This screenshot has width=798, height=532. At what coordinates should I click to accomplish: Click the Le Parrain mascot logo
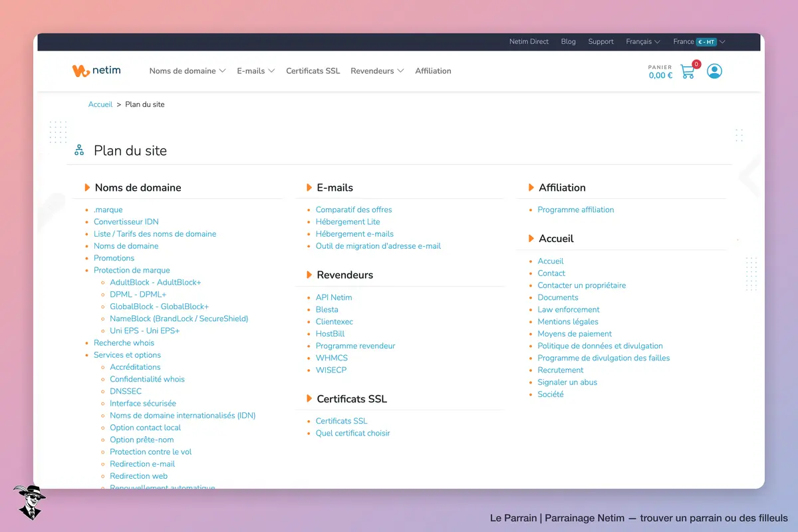tap(29, 502)
